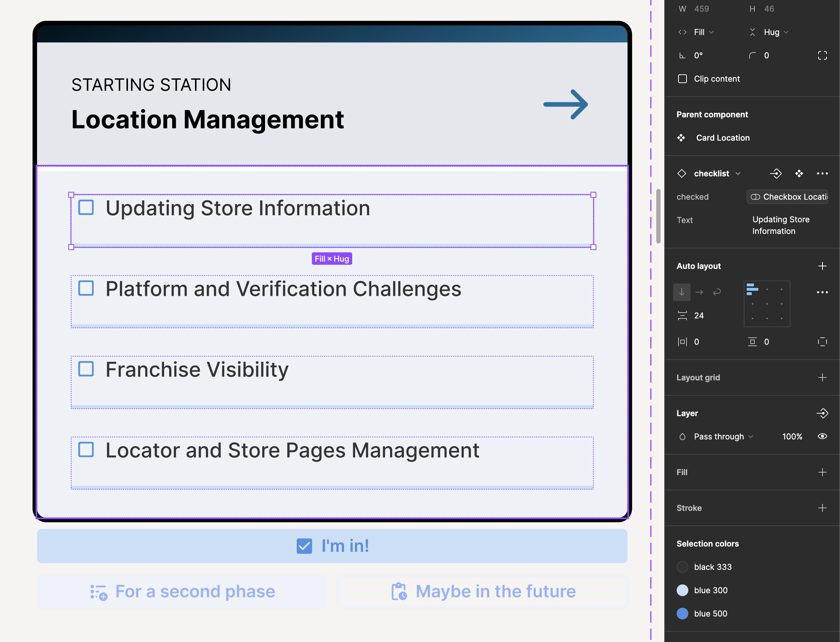Click the go to main component icon
This screenshot has height=642, width=840.
click(776, 173)
